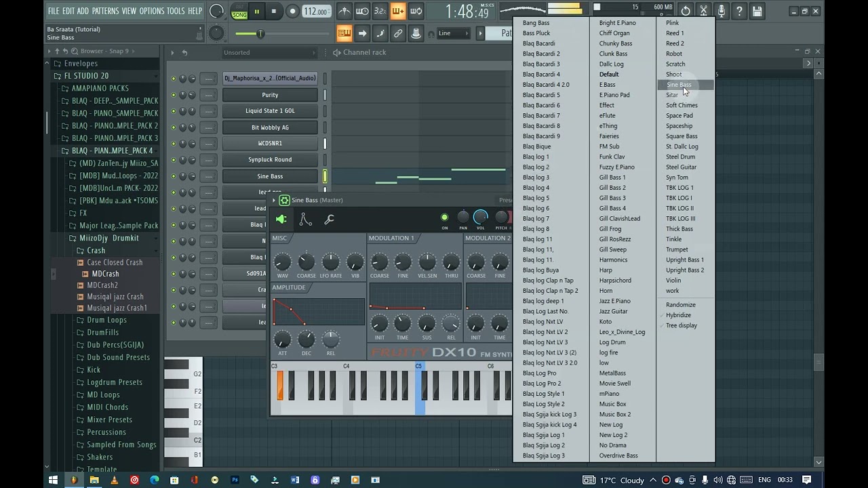Toggle wait-for-input before recording icon
Image resolution: width=868 pixels, height=488 pixels.
(x=362, y=12)
